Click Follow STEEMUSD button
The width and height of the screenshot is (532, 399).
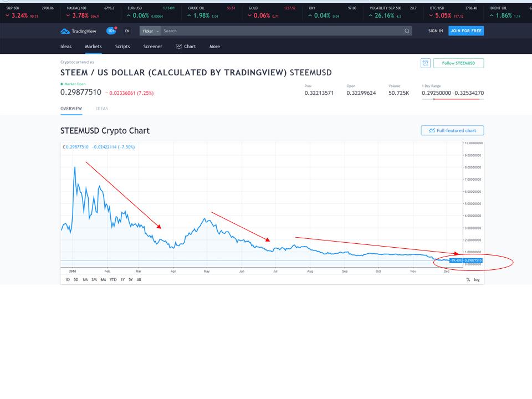coord(458,63)
